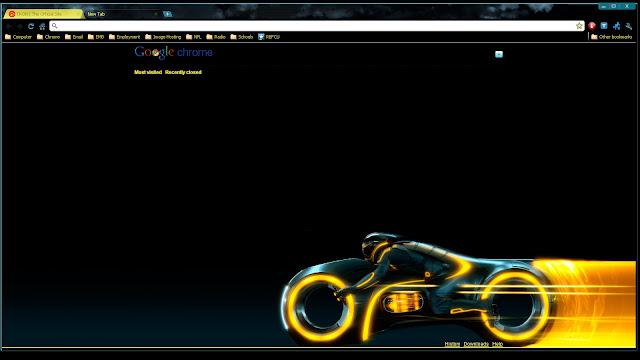Bookmark this page with the star icon
Viewport: 640px width, 360px height.
tap(579, 26)
